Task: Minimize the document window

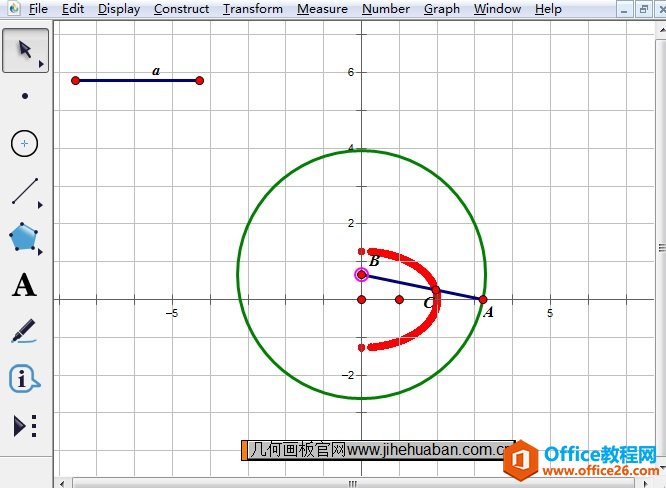Action: (x=624, y=10)
